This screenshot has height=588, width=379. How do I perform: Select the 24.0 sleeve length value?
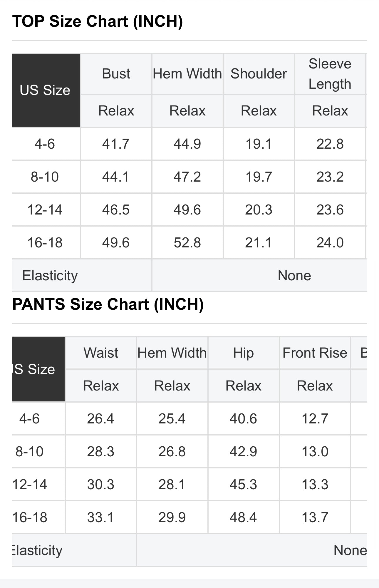pos(330,243)
